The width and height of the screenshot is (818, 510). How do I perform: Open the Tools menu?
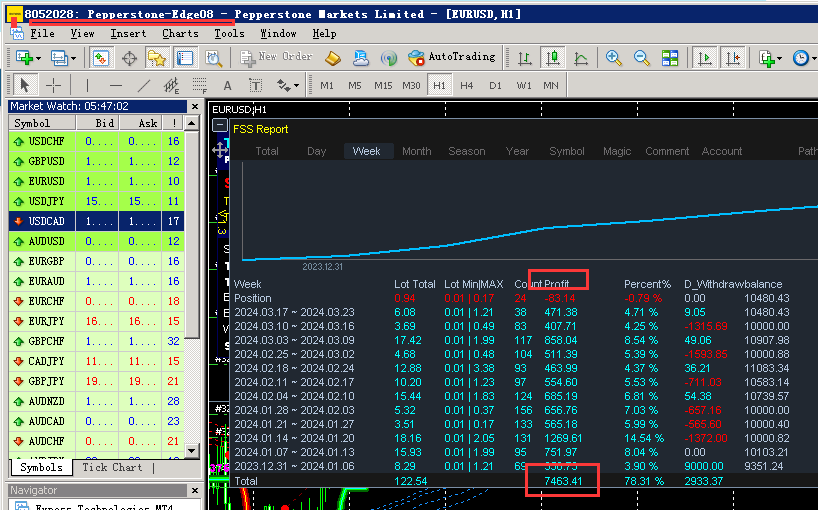pos(230,33)
